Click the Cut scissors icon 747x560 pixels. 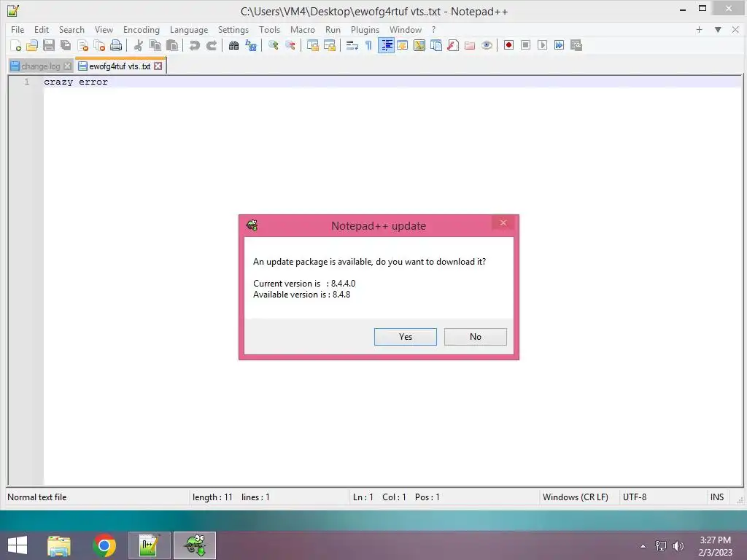click(138, 45)
